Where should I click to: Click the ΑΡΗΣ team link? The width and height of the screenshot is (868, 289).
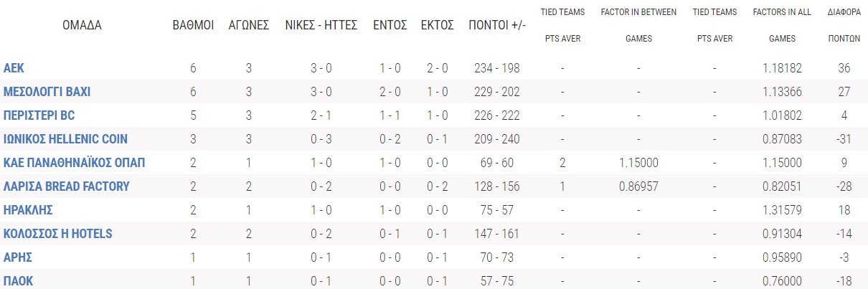click(18, 257)
